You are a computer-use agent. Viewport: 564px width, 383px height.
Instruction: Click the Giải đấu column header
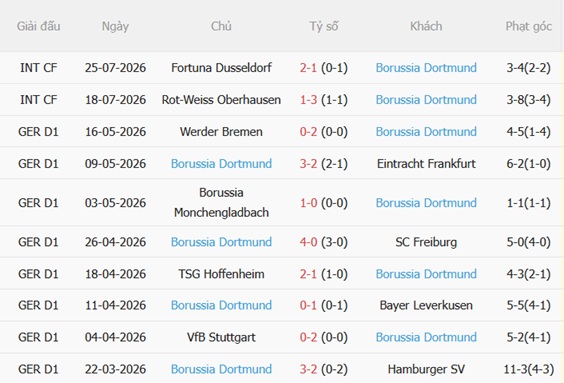pyautogui.click(x=38, y=26)
